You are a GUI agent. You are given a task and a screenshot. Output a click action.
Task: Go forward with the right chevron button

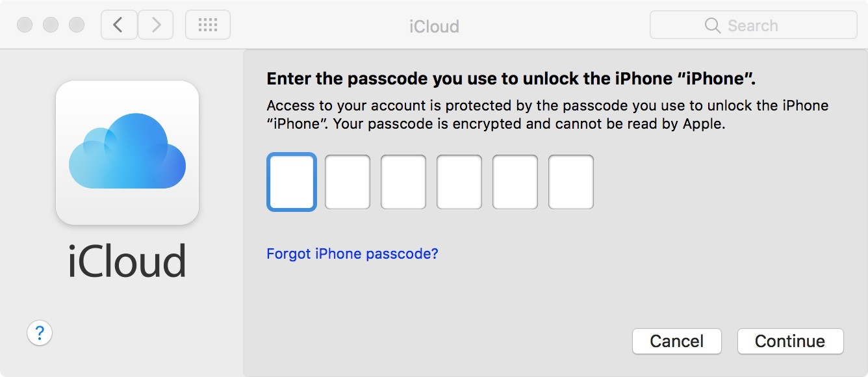click(x=155, y=25)
